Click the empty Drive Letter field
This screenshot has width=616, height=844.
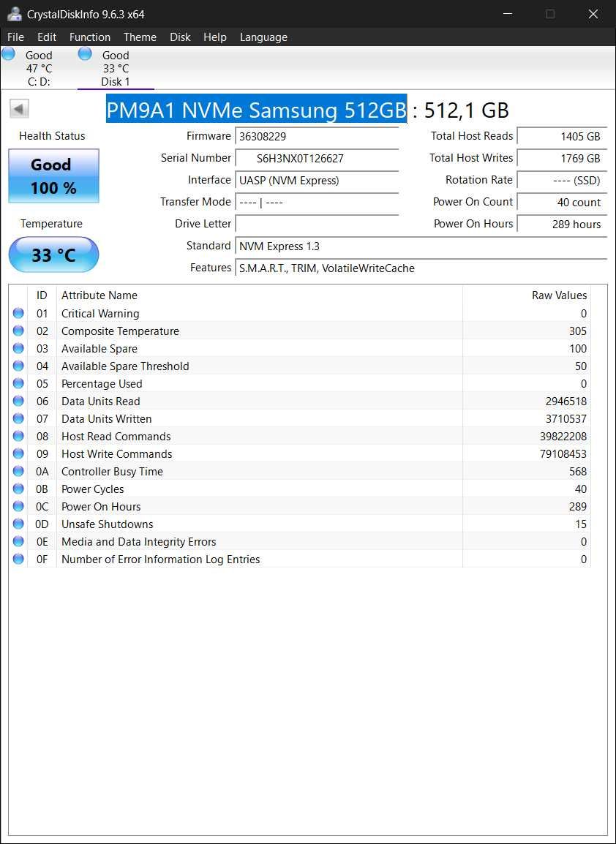coord(318,225)
